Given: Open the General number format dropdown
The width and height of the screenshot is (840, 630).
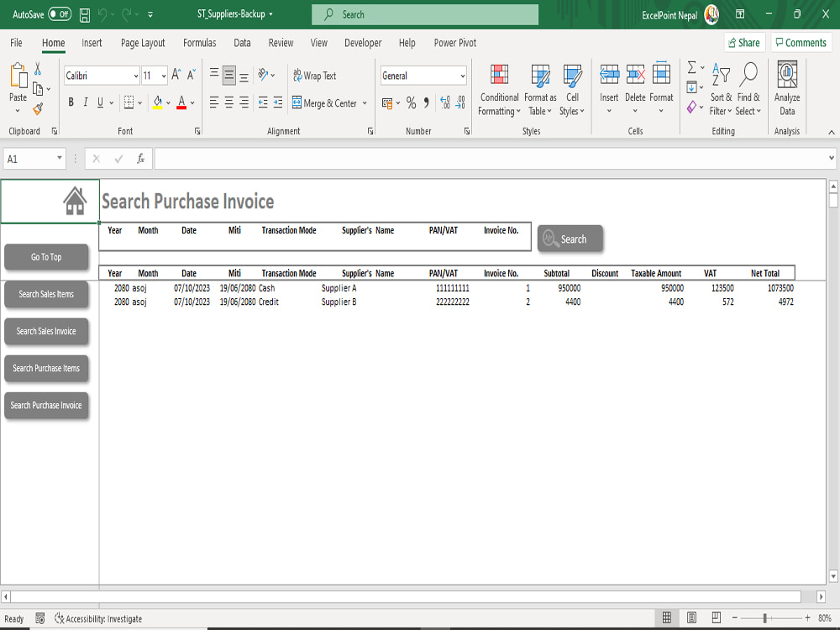Looking at the screenshot, I should coord(462,76).
